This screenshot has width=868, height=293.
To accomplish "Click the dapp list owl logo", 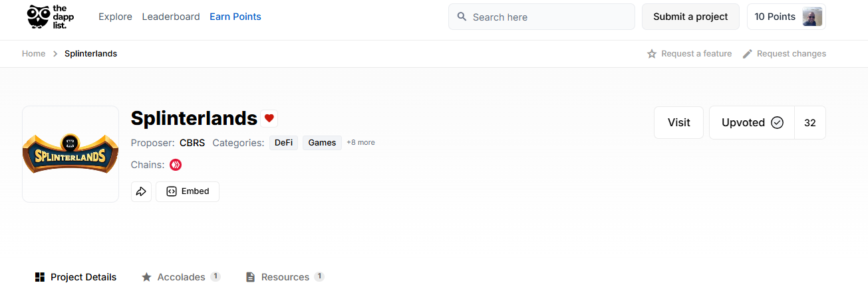I will (51, 17).
